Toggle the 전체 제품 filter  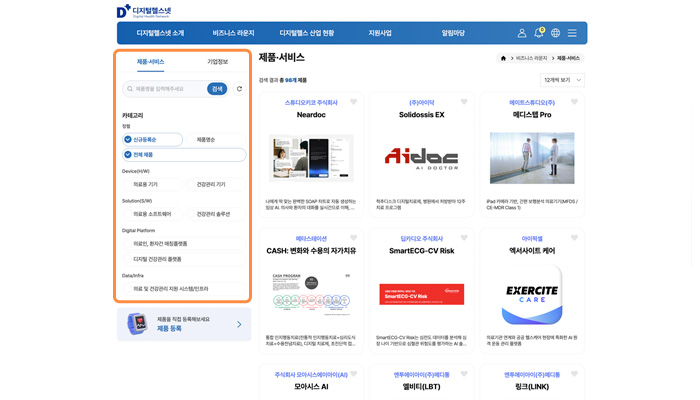tap(184, 155)
